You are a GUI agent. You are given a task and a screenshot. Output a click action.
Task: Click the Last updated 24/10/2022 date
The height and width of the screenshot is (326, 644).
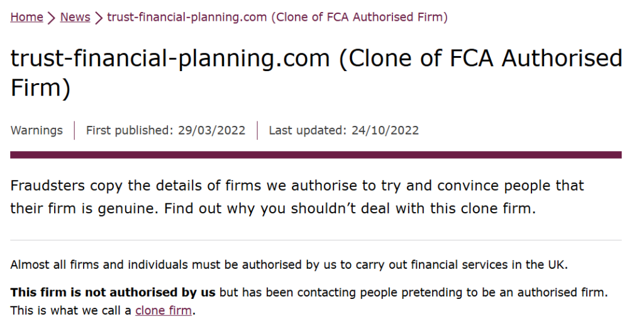click(x=344, y=130)
